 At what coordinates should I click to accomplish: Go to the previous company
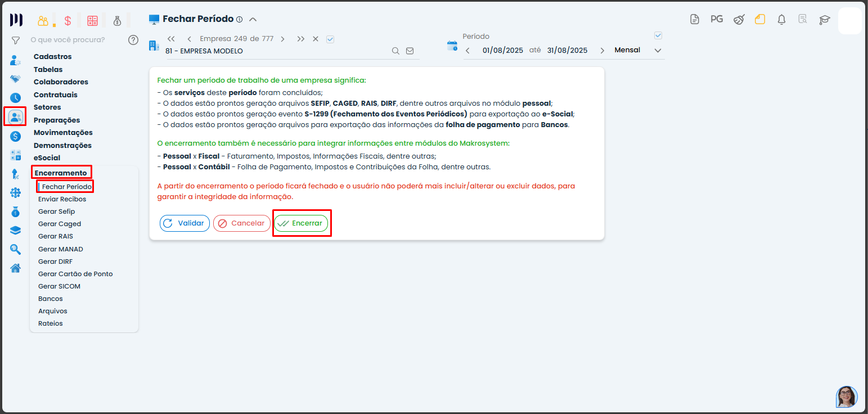(189, 39)
